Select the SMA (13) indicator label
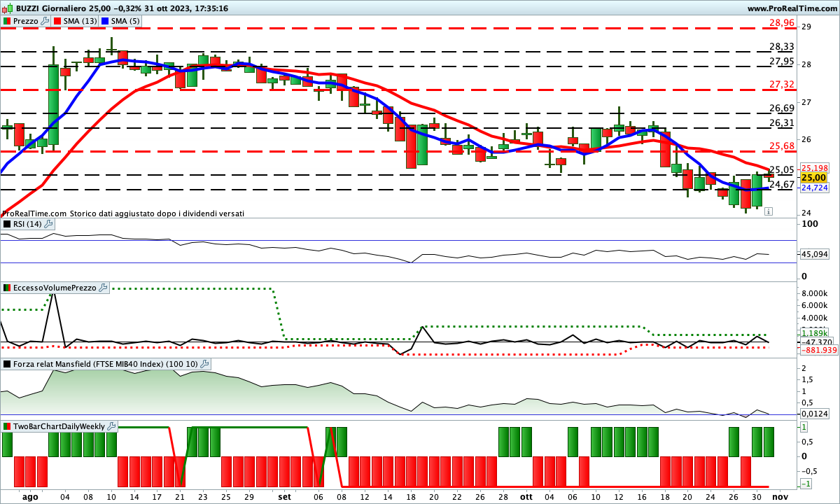Screen dimensions: 840x504 [x=80, y=21]
